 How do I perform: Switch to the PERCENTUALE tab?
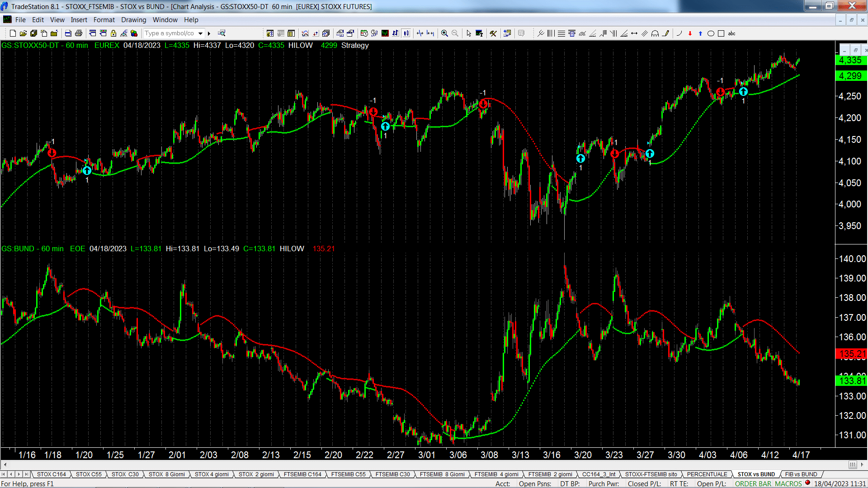point(707,474)
